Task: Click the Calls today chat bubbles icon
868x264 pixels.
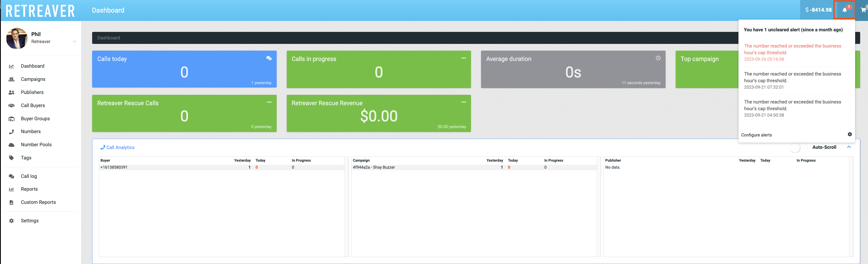Action: coord(269,58)
